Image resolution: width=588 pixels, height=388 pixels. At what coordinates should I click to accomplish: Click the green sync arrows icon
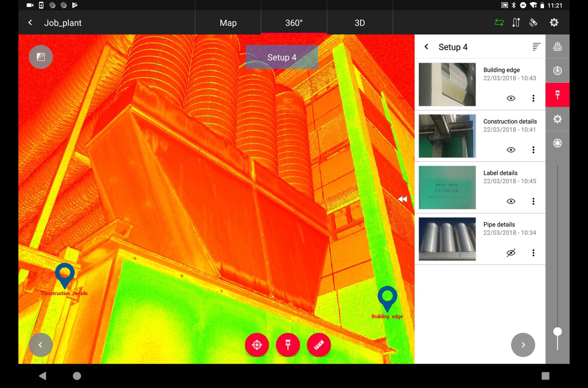tap(499, 22)
